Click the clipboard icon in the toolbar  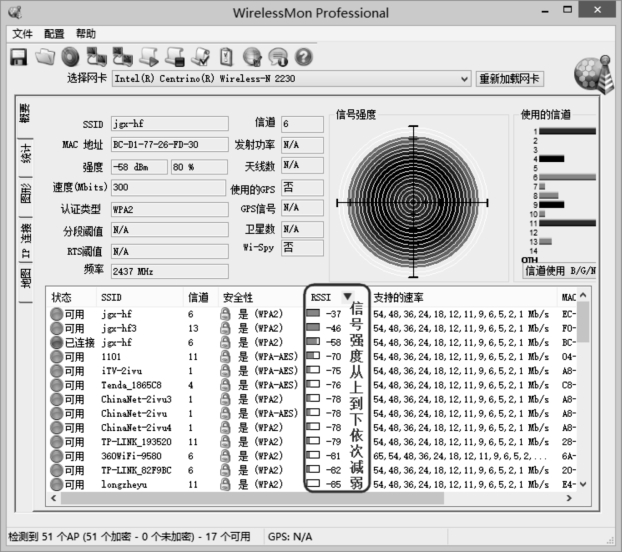[x=226, y=56]
